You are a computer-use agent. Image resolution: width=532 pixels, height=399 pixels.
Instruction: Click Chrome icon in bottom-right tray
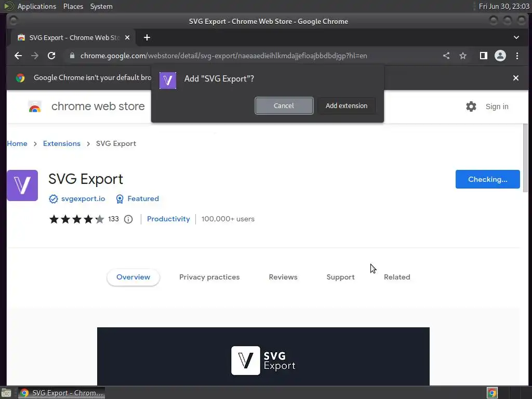pos(492,393)
